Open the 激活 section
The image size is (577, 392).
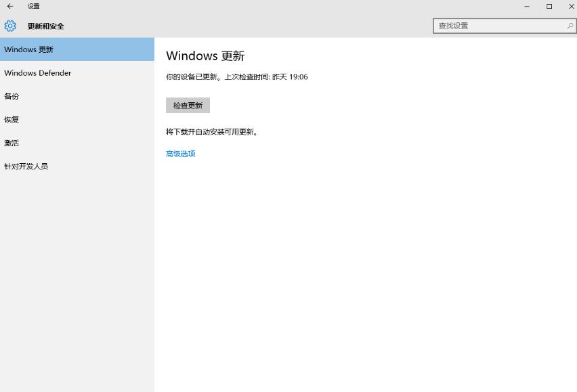[x=77, y=143]
